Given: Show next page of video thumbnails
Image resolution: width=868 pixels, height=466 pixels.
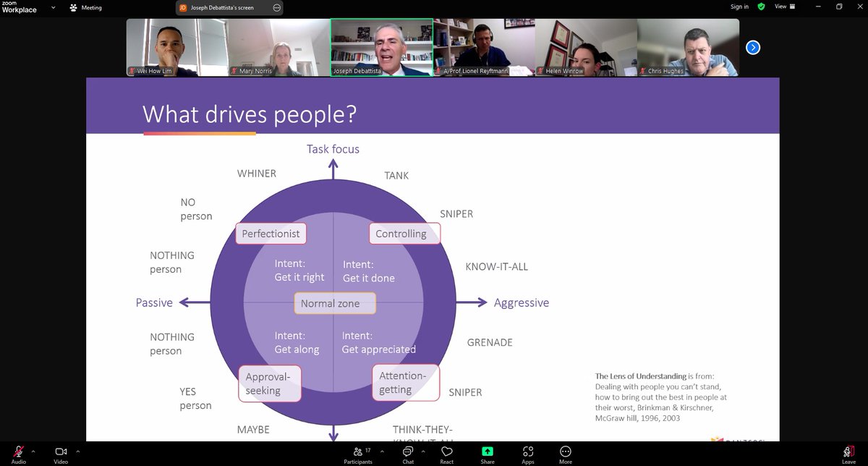Looking at the screenshot, I should coord(753,48).
